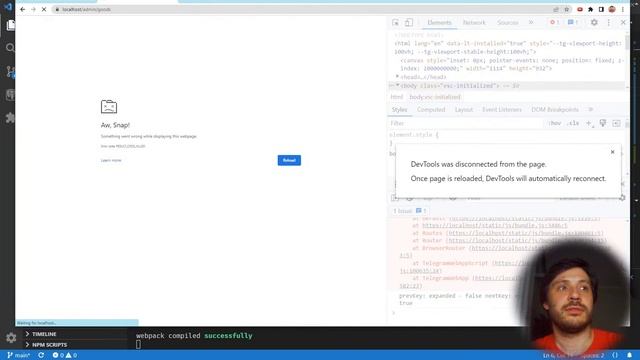Open the Event Listeners tab

coord(502,109)
